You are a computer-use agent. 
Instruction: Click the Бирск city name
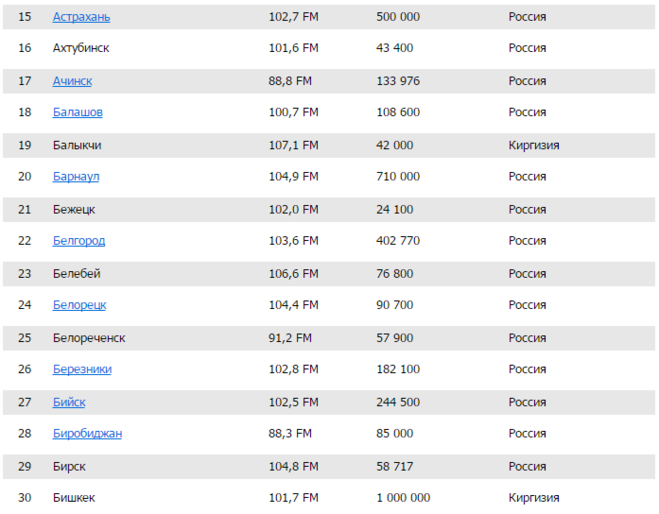point(69,466)
